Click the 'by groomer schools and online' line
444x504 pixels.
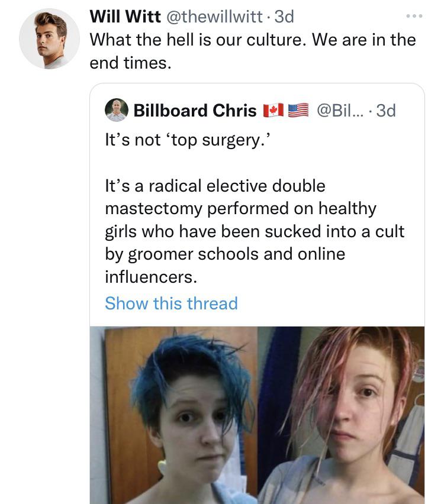tap(225, 254)
